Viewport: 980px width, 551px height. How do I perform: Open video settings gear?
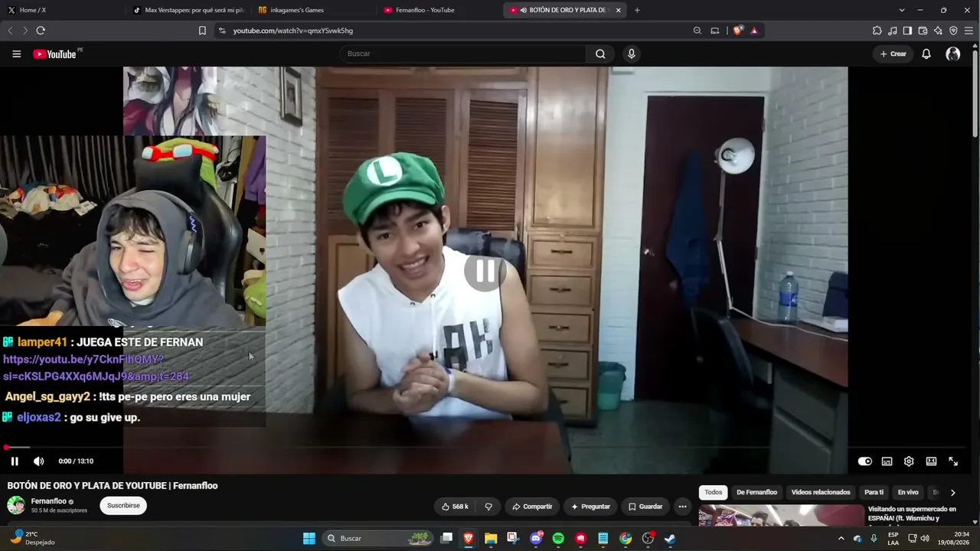point(909,461)
